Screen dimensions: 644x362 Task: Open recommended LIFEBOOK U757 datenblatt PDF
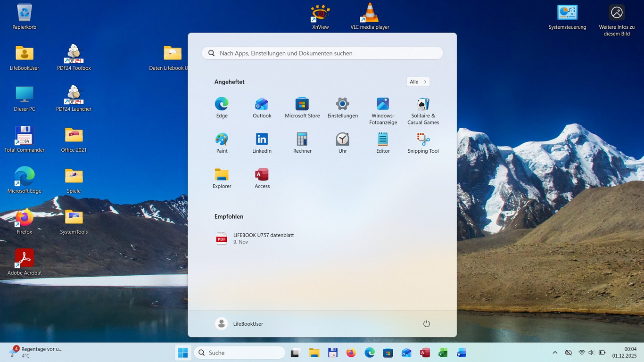(x=263, y=239)
